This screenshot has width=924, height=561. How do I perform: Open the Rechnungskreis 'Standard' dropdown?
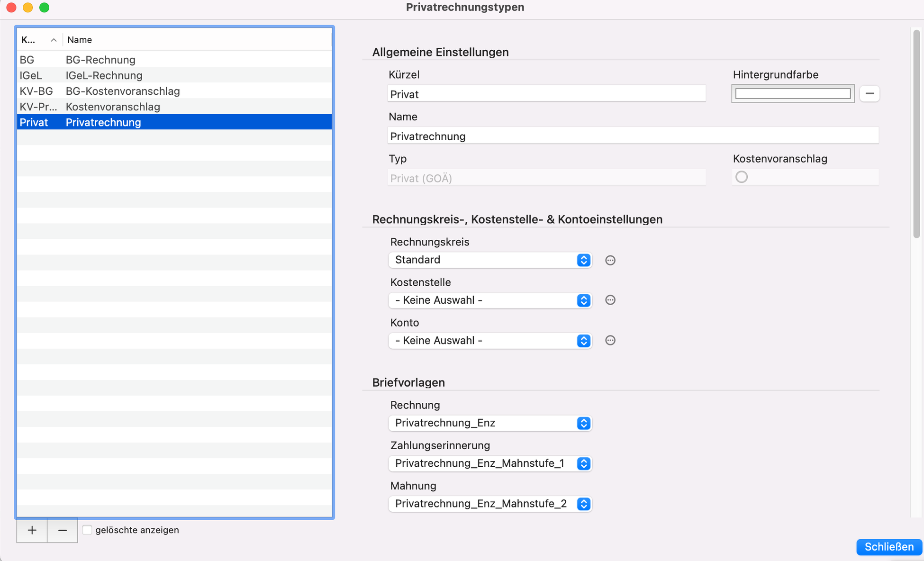[x=490, y=260]
